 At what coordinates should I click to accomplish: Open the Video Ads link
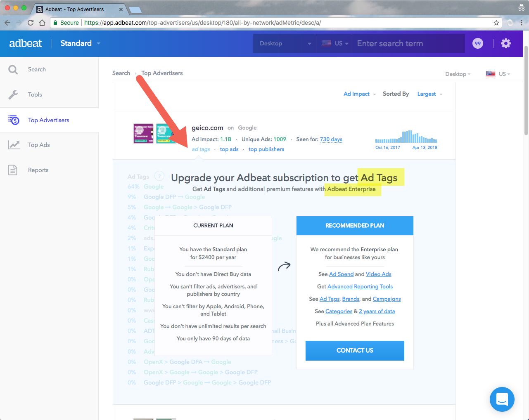[x=378, y=274]
